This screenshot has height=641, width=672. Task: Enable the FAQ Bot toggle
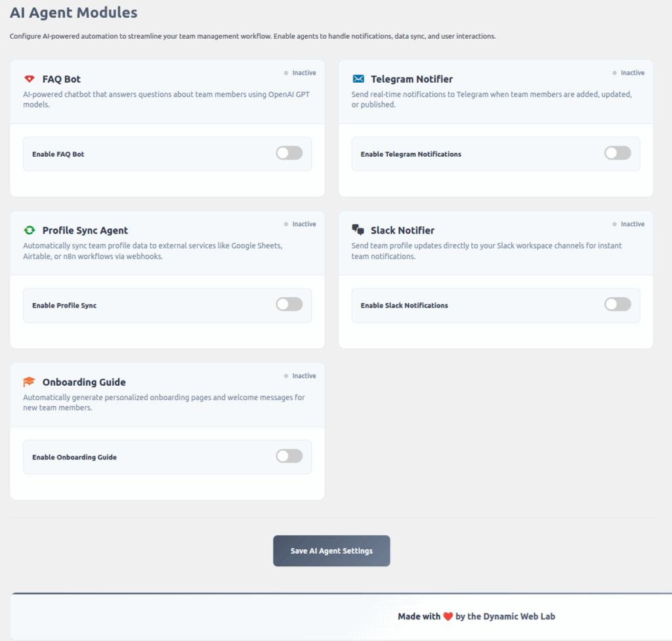pos(289,154)
